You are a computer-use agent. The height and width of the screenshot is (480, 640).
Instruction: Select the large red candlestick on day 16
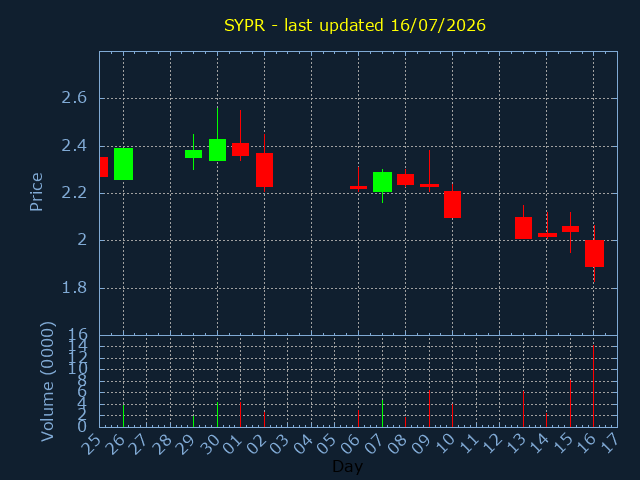(594, 253)
